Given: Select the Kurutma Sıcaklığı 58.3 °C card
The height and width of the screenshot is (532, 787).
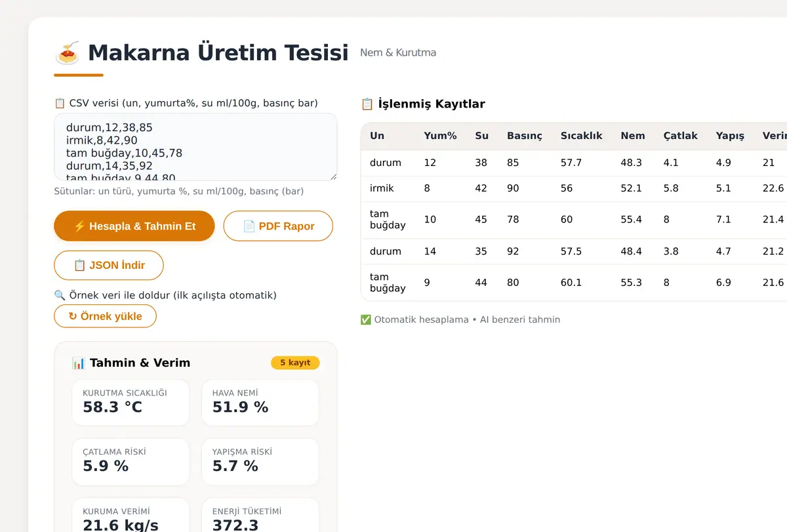Looking at the screenshot, I should pyautogui.click(x=131, y=403).
